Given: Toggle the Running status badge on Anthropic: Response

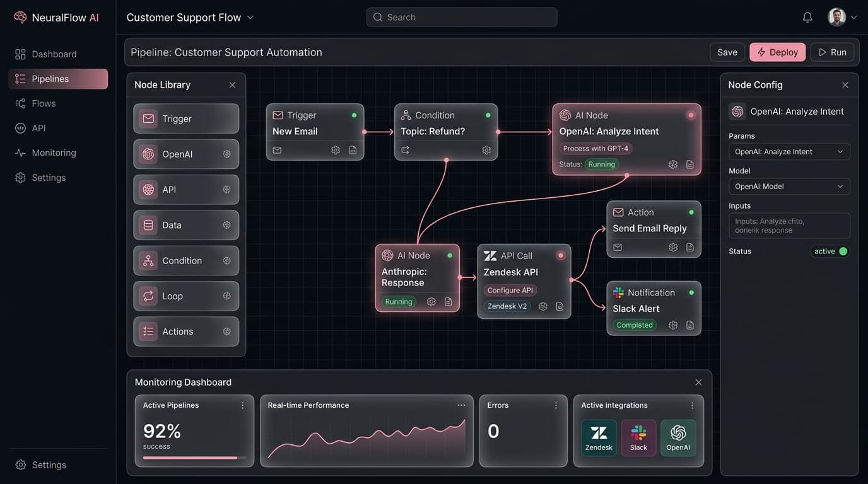Looking at the screenshot, I should (398, 301).
